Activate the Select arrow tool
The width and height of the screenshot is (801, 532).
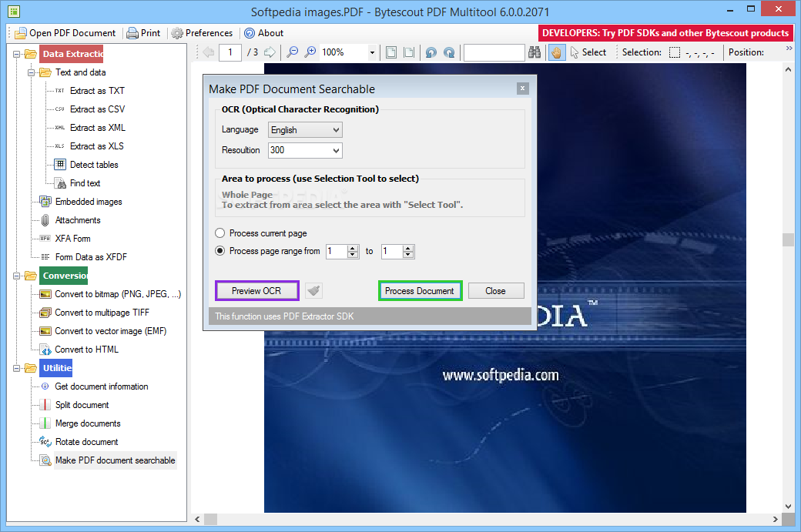tap(588, 52)
